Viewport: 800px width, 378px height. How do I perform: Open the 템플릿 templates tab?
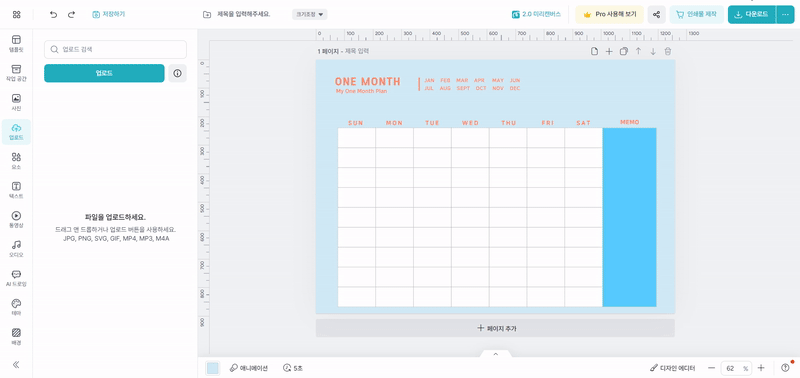(x=16, y=44)
